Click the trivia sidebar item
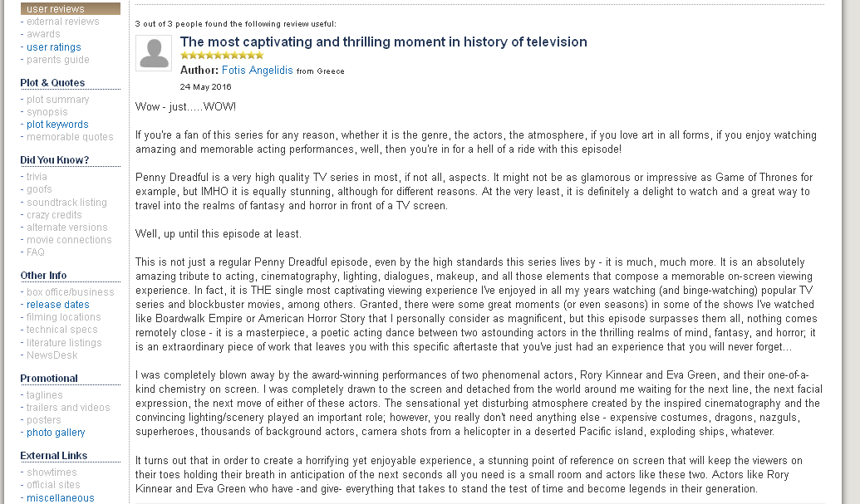The image size is (860, 504). (37, 177)
